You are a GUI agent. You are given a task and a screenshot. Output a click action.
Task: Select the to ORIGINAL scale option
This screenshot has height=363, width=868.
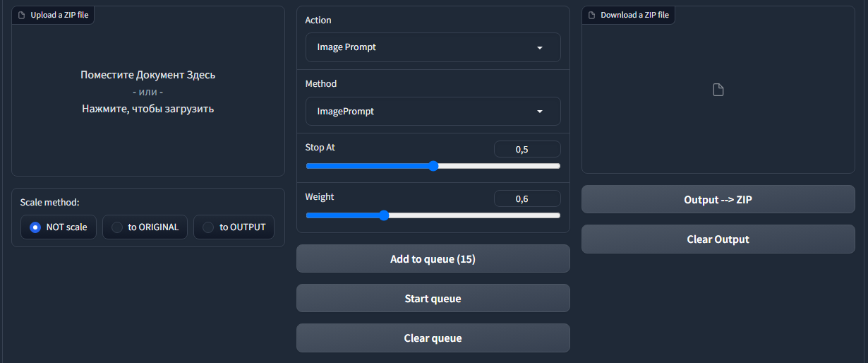click(118, 227)
